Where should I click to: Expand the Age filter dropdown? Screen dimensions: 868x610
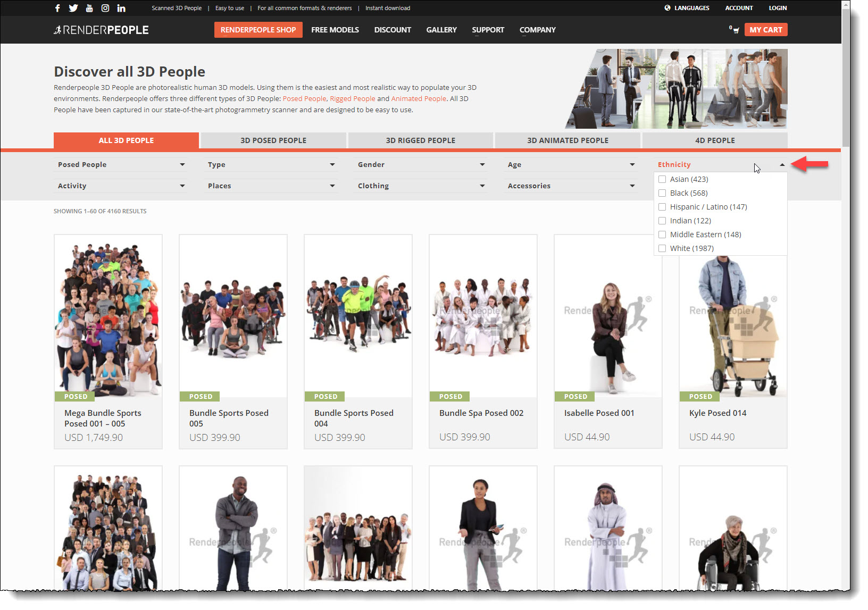coord(571,164)
